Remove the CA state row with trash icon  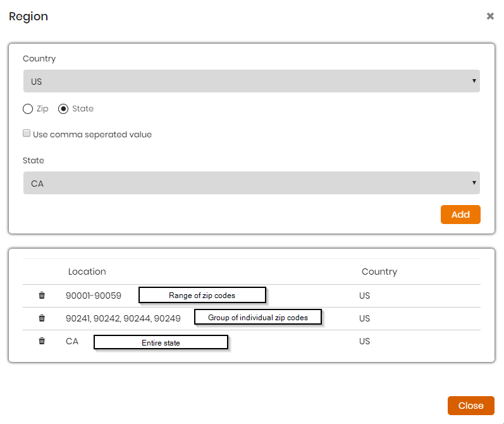(42, 341)
